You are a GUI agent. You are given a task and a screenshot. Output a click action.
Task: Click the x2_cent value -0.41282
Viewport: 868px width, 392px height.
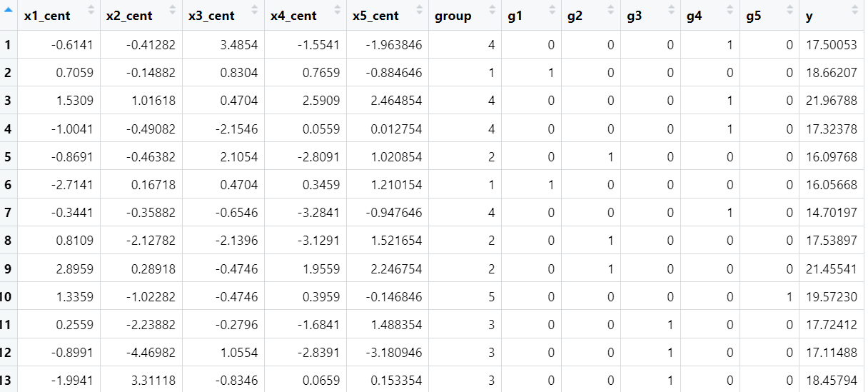click(x=151, y=45)
